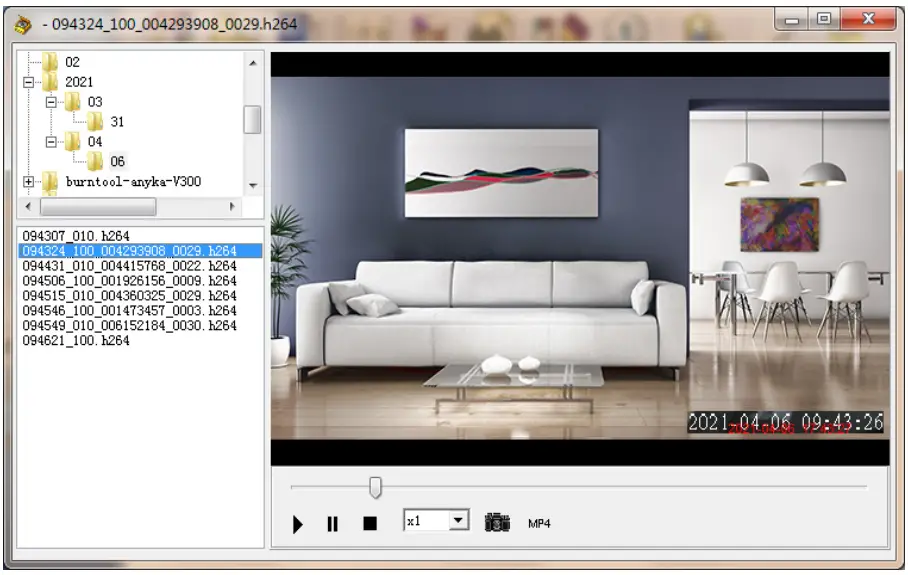908x575 pixels.
Task: Click folder tree scroll left arrow
Action: (28, 206)
